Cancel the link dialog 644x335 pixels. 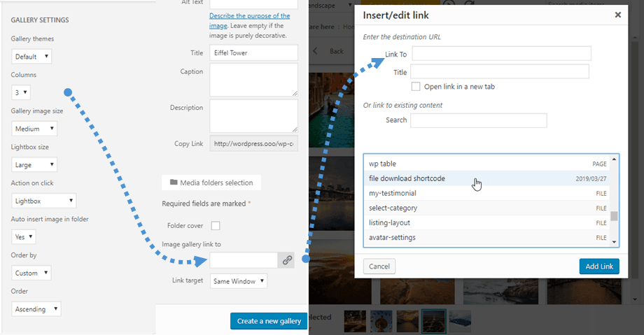point(379,266)
